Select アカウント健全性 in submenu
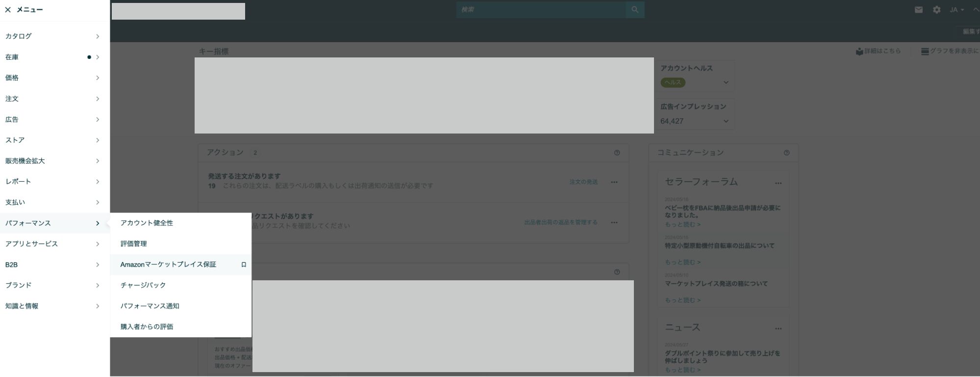Viewport: 980px width, 377px height. (x=147, y=223)
